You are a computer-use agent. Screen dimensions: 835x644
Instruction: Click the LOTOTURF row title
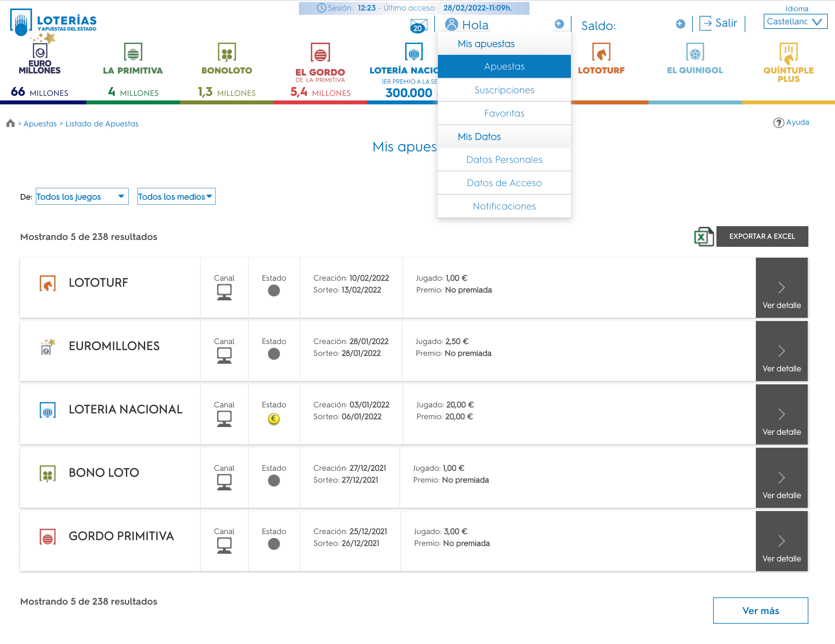pos(98,283)
